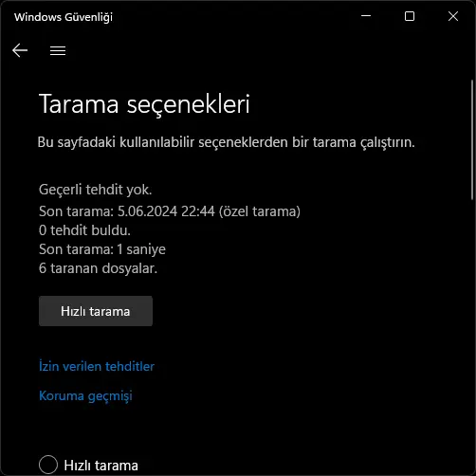Click the last scan date 5.06.2024 line
This screenshot has height=476, width=476.
[x=170, y=211]
